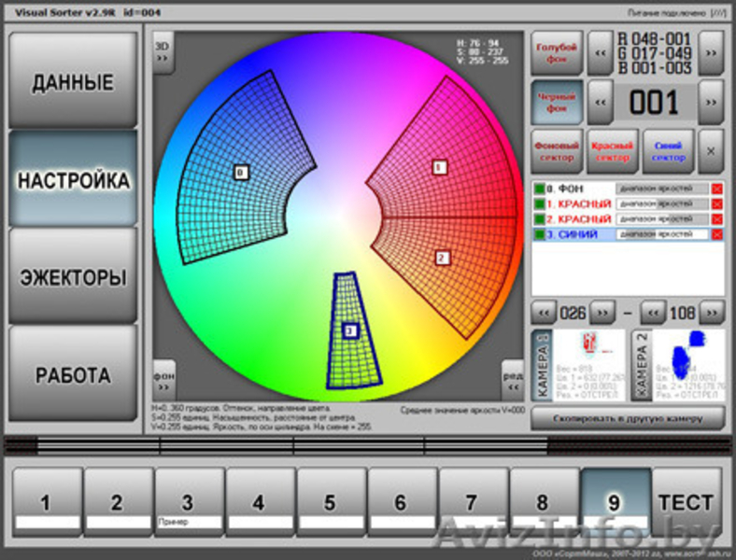Click the 'ред <<' corner button
736x560 pixels.
[x=512, y=380]
